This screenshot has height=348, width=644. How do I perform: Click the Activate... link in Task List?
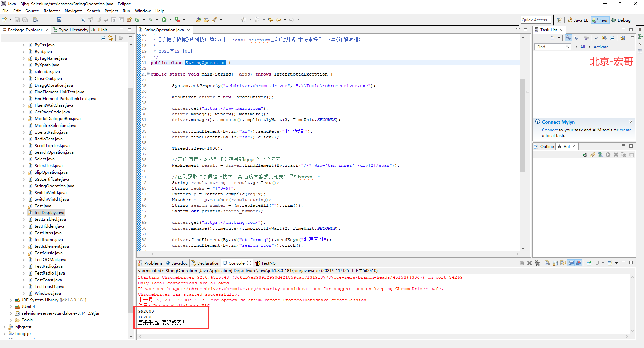pos(602,47)
